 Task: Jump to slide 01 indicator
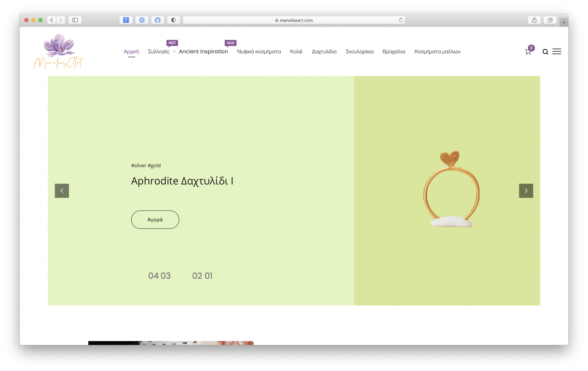(x=209, y=276)
